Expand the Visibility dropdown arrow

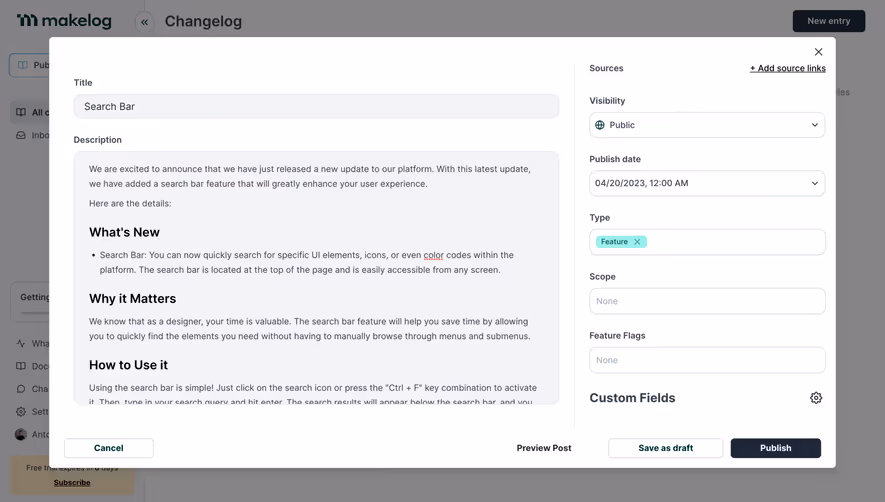click(x=814, y=125)
